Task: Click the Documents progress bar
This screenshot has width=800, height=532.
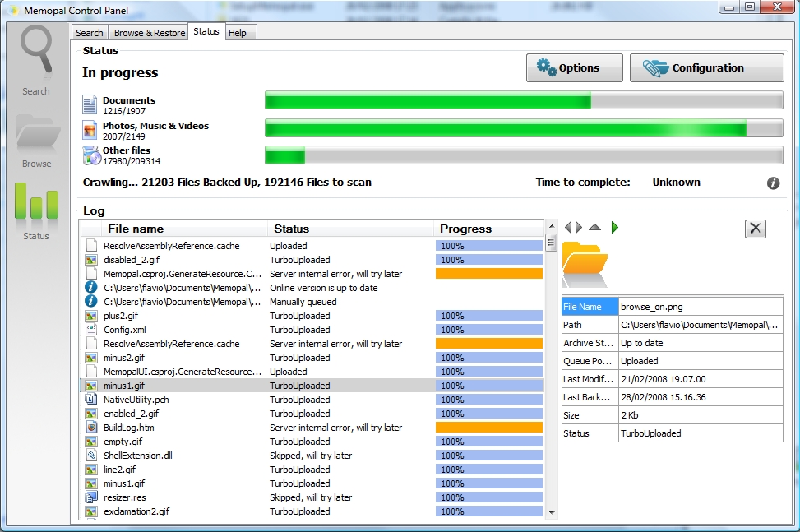Action: tap(524, 100)
